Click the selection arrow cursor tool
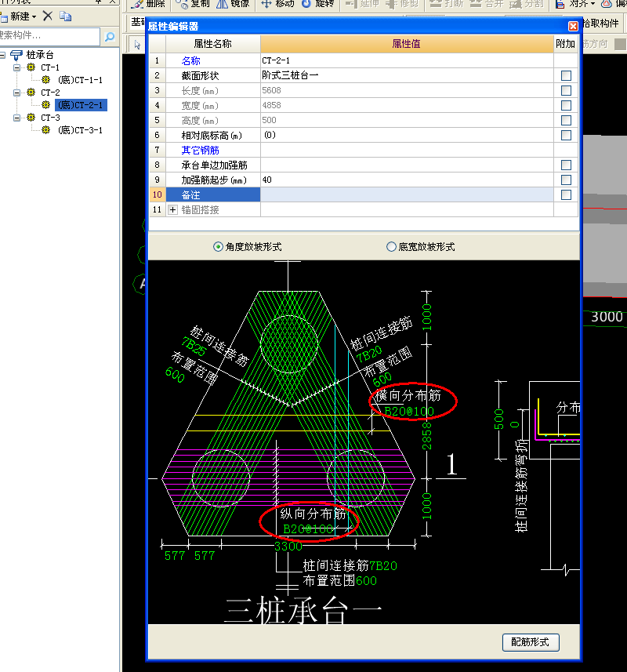627x672 pixels. (x=137, y=44)
